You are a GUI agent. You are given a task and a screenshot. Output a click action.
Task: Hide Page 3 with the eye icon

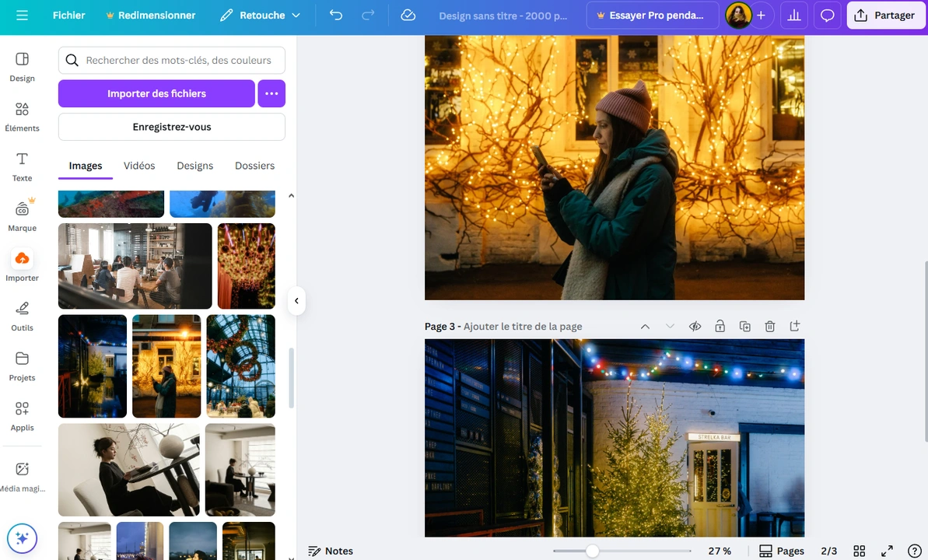point(695,326)
